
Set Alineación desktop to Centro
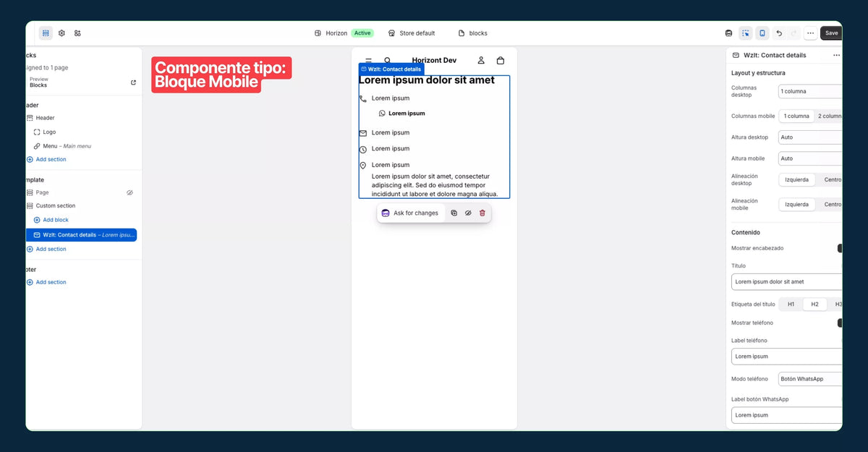[831, 179]
